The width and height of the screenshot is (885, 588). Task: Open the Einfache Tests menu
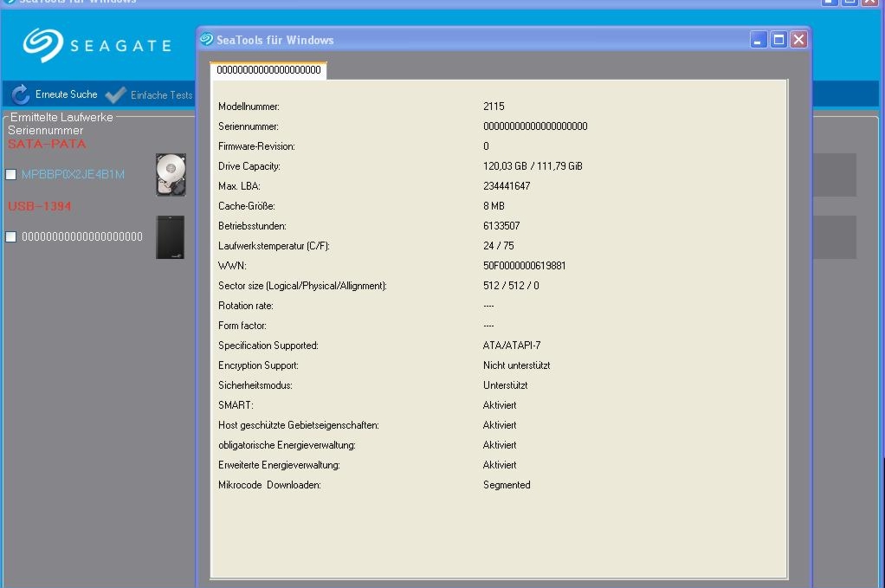coord(150,94)
